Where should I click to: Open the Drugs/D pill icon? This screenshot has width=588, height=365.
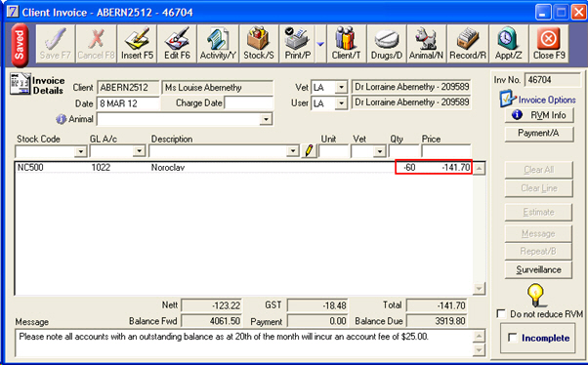point(386,44)
